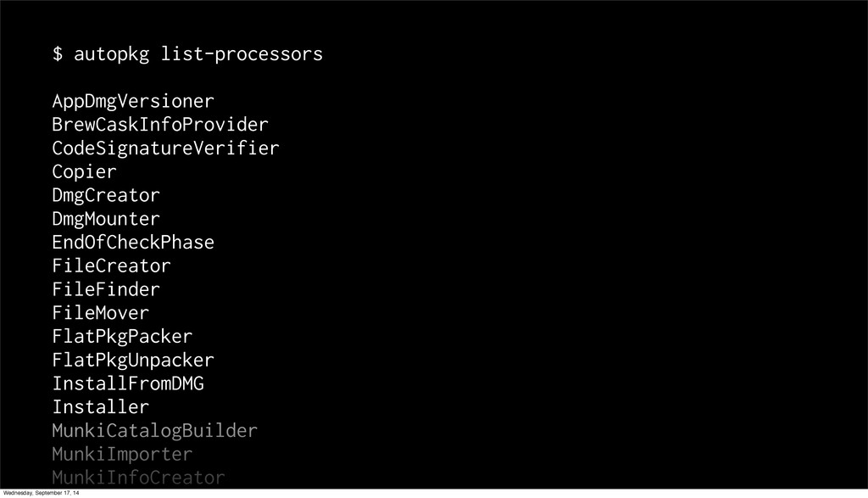The height and width of the screenshot is (498, 868).
Task: Select BrewCaskInfoProvider in the list
Action: pyautogui.click(x=160, y=126)
